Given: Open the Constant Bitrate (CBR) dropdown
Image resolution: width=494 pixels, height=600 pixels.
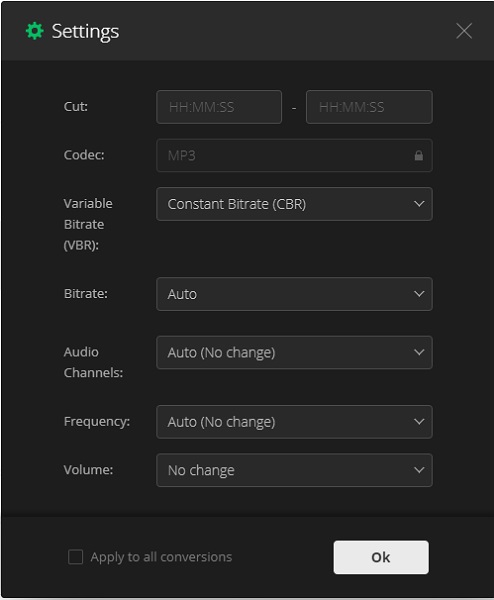Looking at the screenshot, I should 294,204.
